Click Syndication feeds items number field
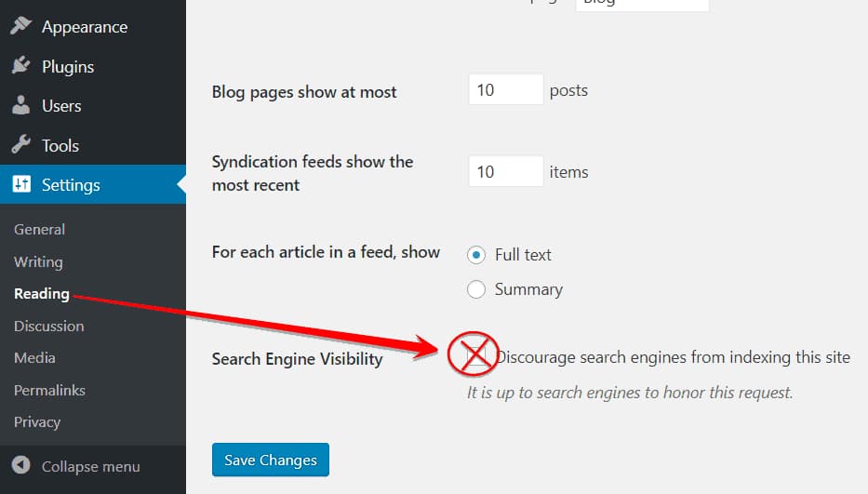 pos(505,172)
